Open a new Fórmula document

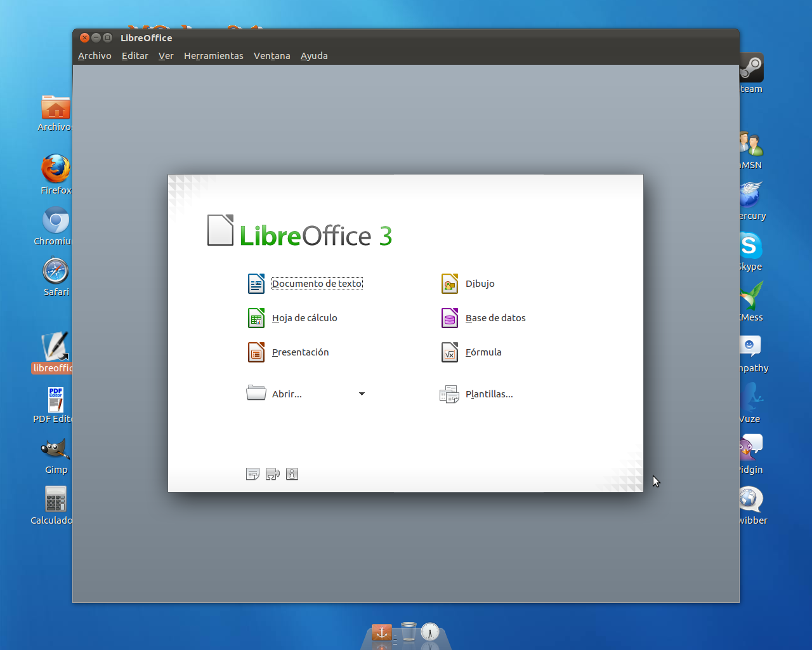(471, 352)
